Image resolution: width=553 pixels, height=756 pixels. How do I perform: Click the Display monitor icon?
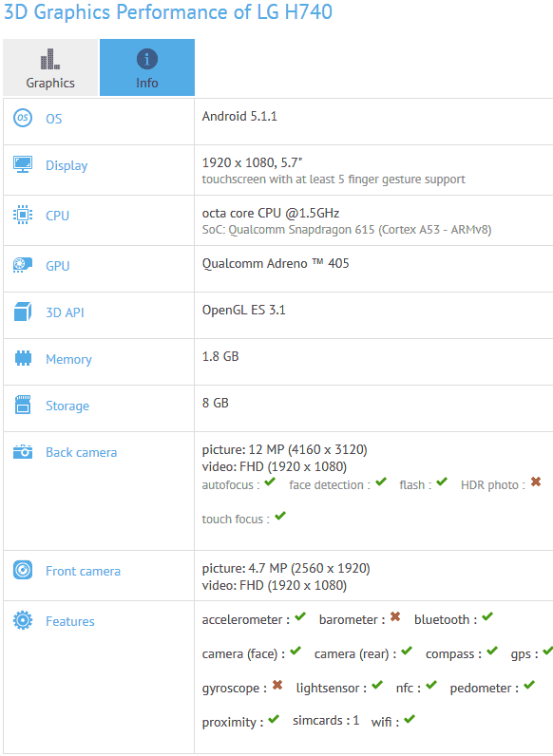[x=23, y=164]
